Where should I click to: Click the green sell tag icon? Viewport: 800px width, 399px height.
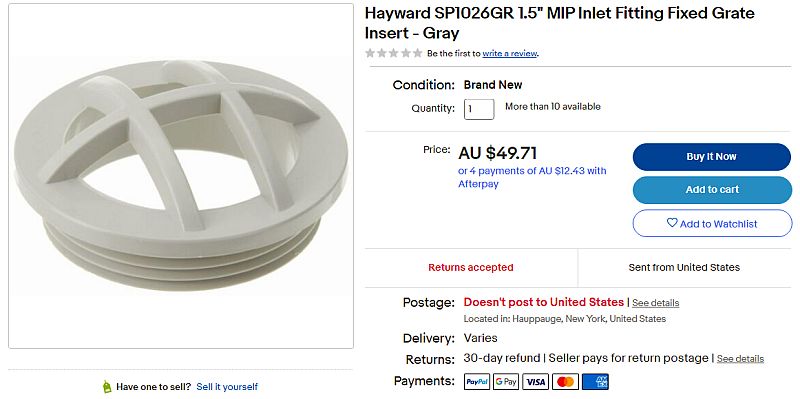(107, 386)
